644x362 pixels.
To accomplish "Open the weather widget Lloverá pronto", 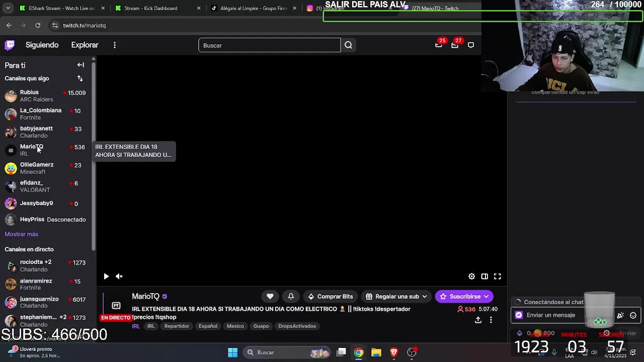I will (x=35, y=352).
